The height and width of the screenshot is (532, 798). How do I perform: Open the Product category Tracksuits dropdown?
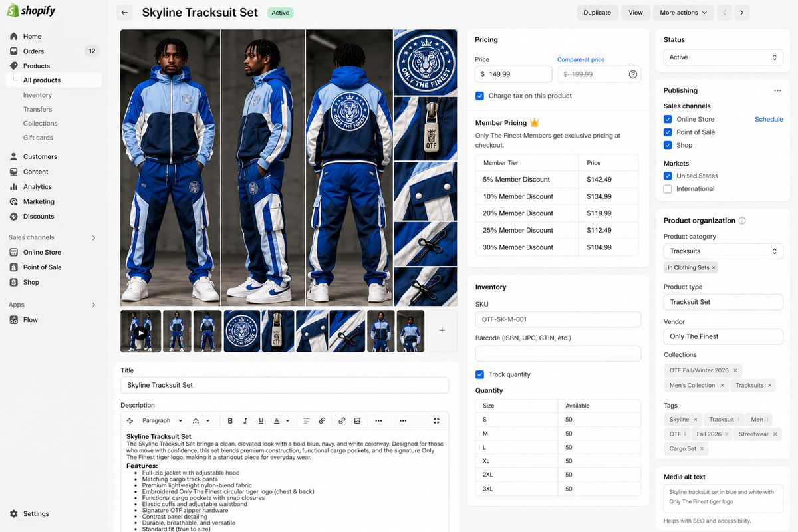coord(724,251)
